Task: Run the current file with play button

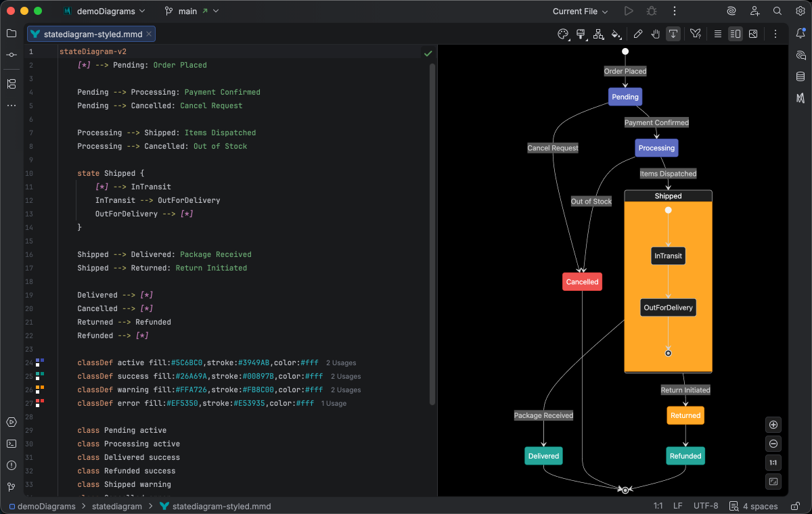Action: click(x=629, y=11)
